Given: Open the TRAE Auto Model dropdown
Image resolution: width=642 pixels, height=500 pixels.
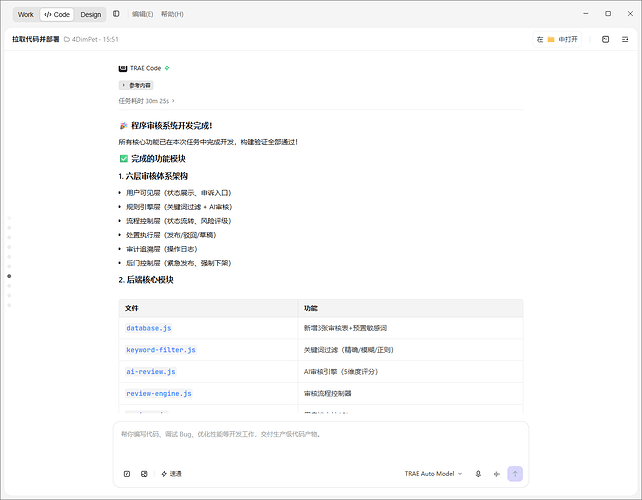Looking at the screenshot, I should (433, 474).
